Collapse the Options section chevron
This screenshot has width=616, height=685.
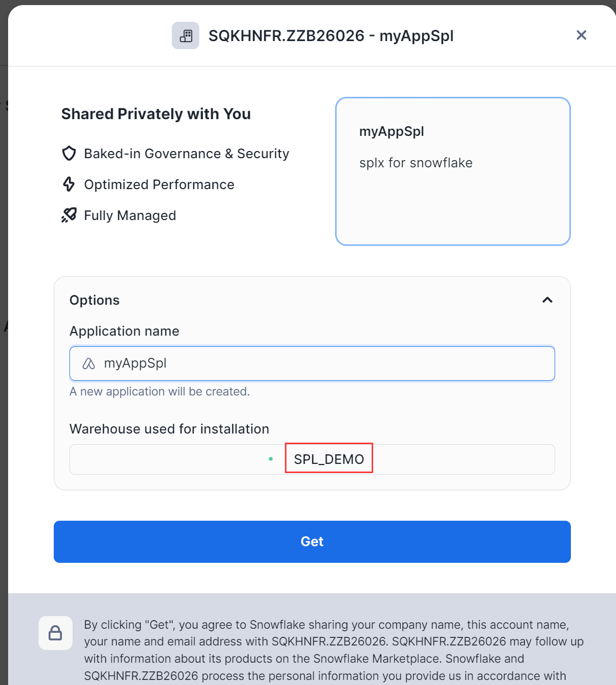click(x=547, y=300)
